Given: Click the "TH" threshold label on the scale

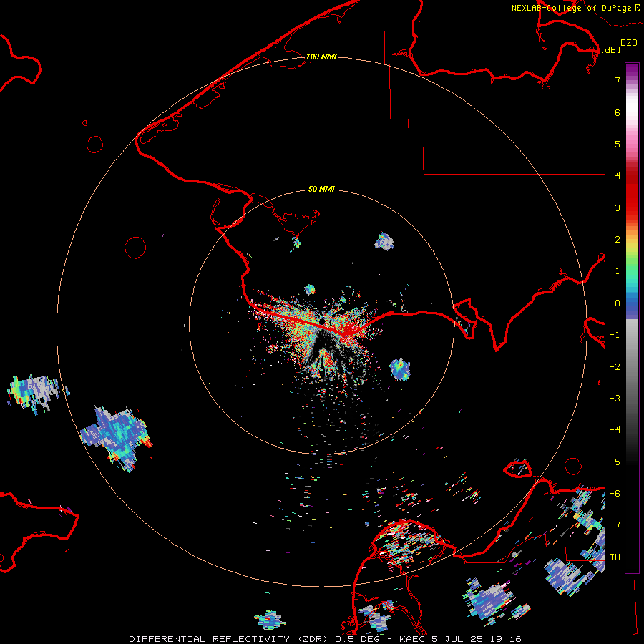Looking at the screenshot, I should [615, 557].
